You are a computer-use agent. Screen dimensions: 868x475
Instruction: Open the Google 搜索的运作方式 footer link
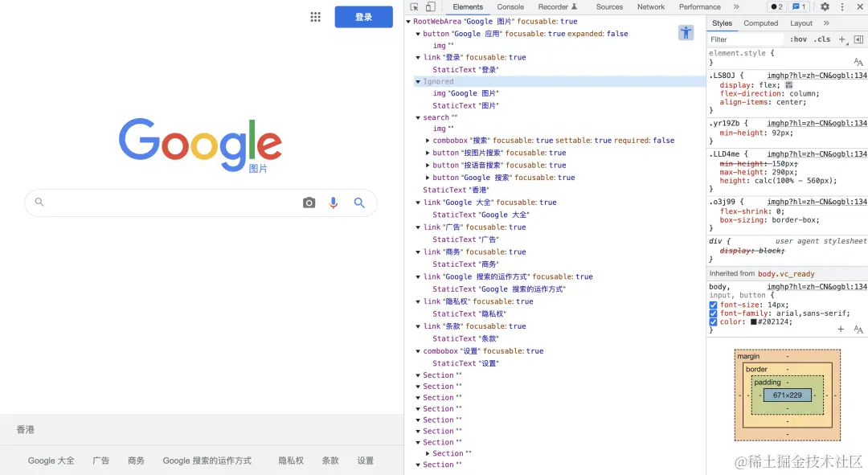(207, 461)
